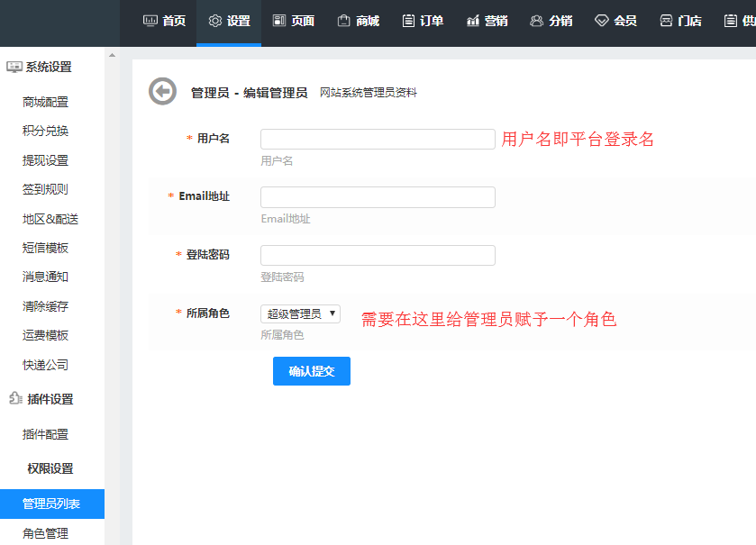Click the Email地址 input field
The image size is (756, 545).
(377, 196)
